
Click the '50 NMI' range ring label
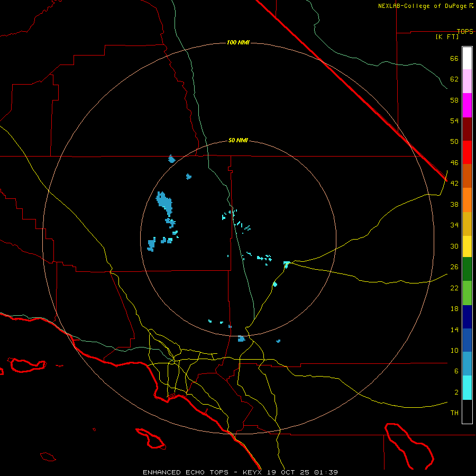238,140
